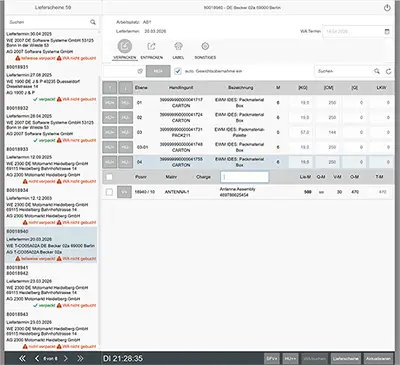
Task: Click HU- button in row 01
Action: tap(125, 103)
